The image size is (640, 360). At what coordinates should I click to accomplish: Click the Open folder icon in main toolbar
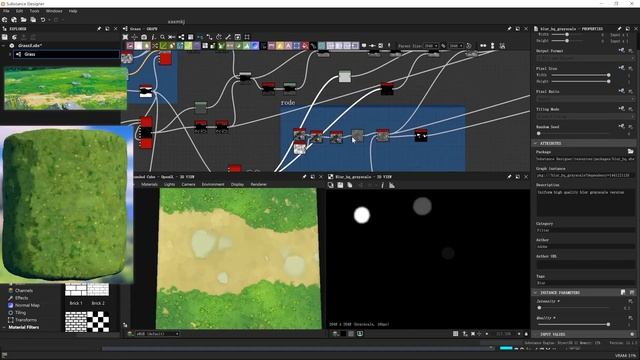[x=24, y=20]
